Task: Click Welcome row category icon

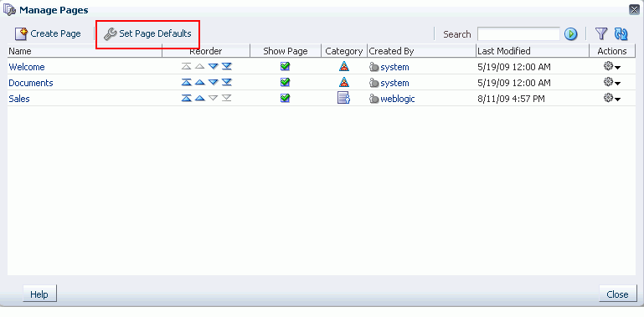Action: pyautogui.click(x=343, y=66)
